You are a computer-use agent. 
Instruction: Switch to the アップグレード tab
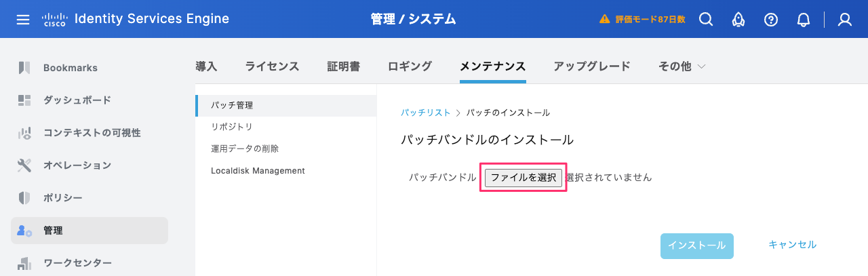pyautogui.click(x=592, y=66)
